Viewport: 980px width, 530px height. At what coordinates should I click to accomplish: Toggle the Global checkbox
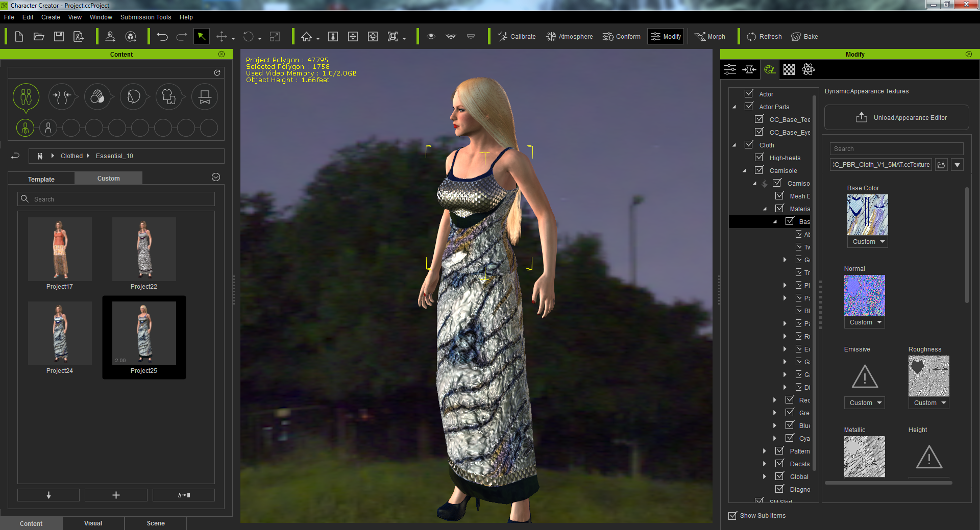(780, 476)
